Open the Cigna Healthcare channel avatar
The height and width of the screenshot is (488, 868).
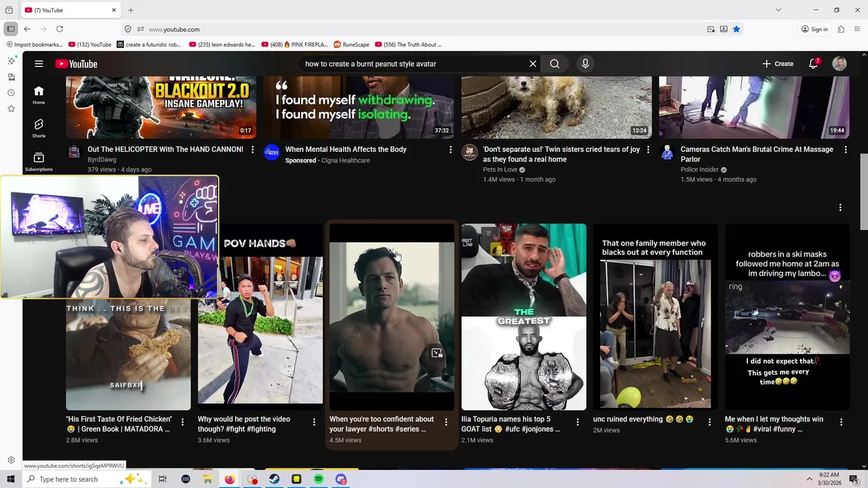pos(272,152)
